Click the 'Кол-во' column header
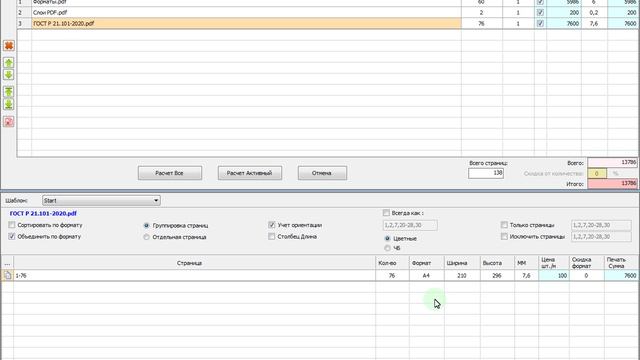Screen dimensions: 640x360 [x=392, y=263]
